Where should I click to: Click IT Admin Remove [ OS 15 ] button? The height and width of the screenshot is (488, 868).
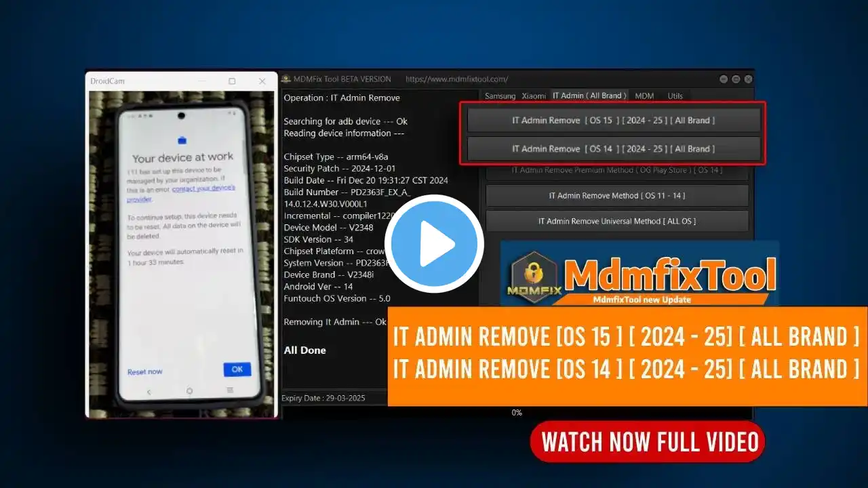pyautogui.click(x=614, y=120)
